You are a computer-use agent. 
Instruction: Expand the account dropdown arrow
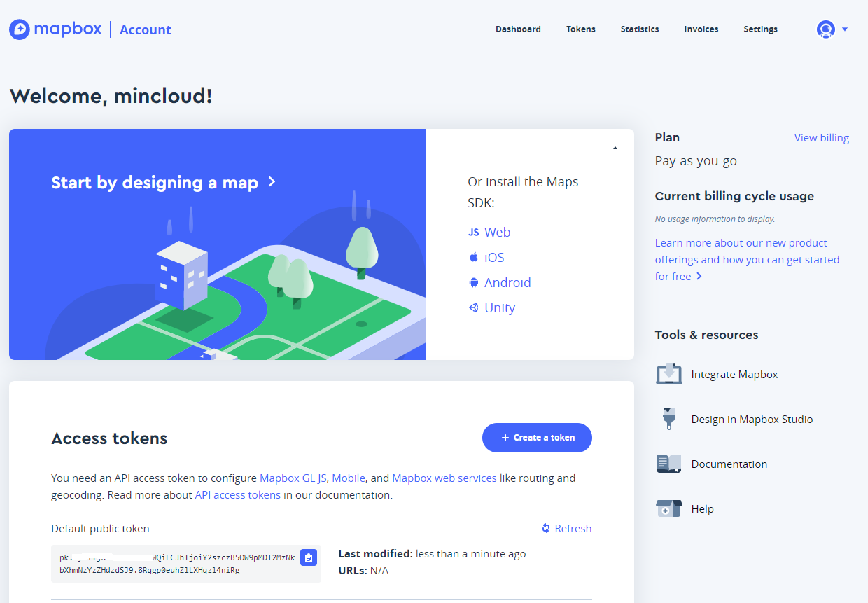pos(845,29)
